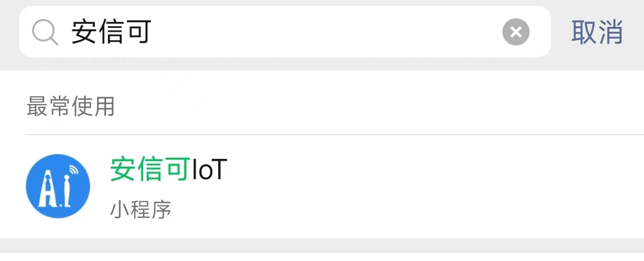Tap empty space right of 小程序 label

[x=407, y=210]
